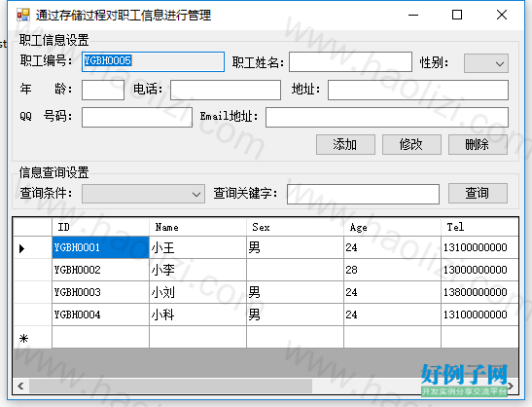Click the 添加 button
The width and height of the screenshot is (532, 407).
pos(345,144)
